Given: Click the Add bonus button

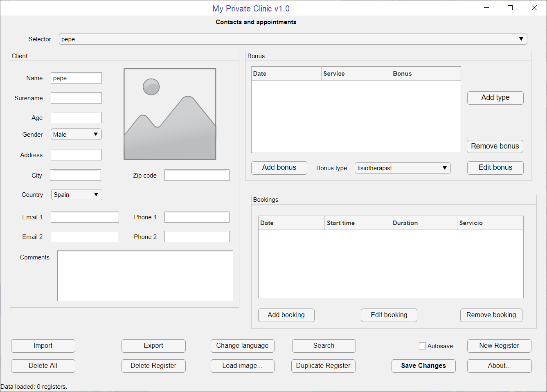Looking at the screenshot, I should point(279,168).
